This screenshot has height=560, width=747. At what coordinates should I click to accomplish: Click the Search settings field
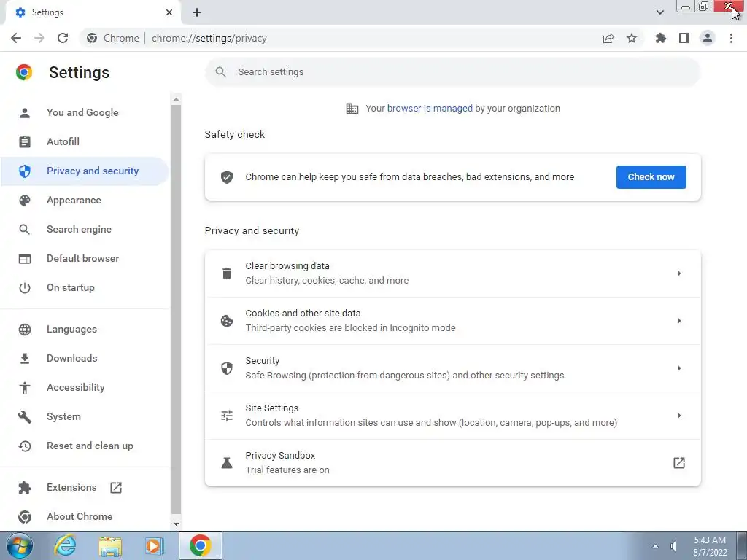pyautogui.click(x=452, y=72)
